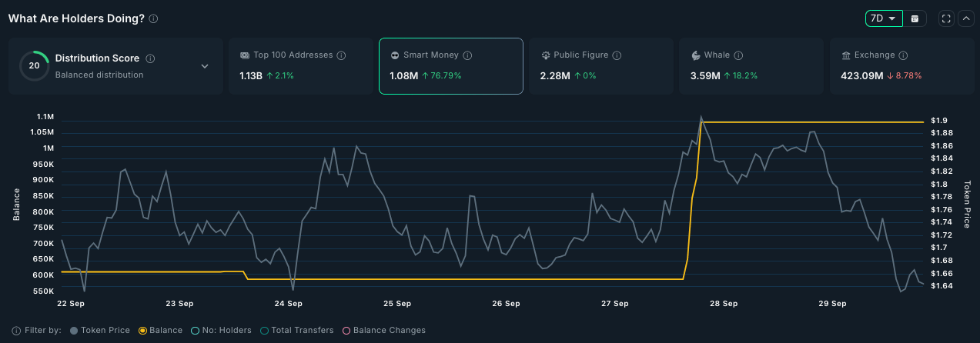Screen dimensions: 980x343
Task: Click info icon beside Top 100 Addresses
Action: click(341, 55)
